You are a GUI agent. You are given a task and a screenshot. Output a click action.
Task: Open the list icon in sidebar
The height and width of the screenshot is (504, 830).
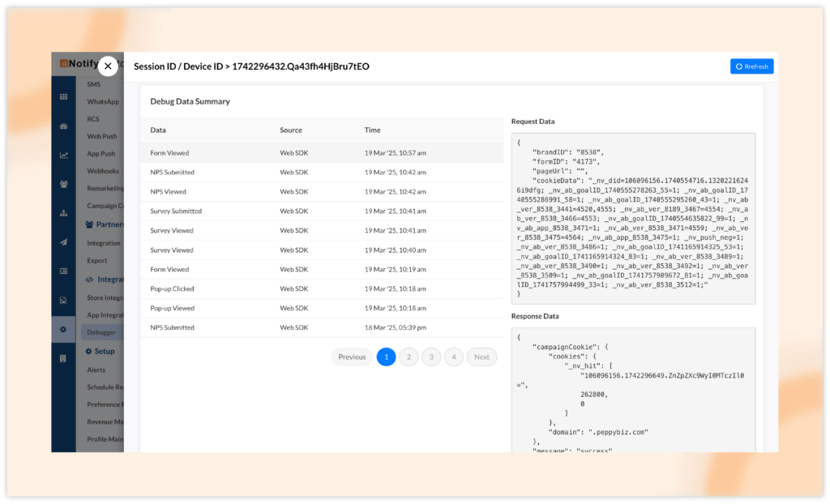[x=63, y=271]
